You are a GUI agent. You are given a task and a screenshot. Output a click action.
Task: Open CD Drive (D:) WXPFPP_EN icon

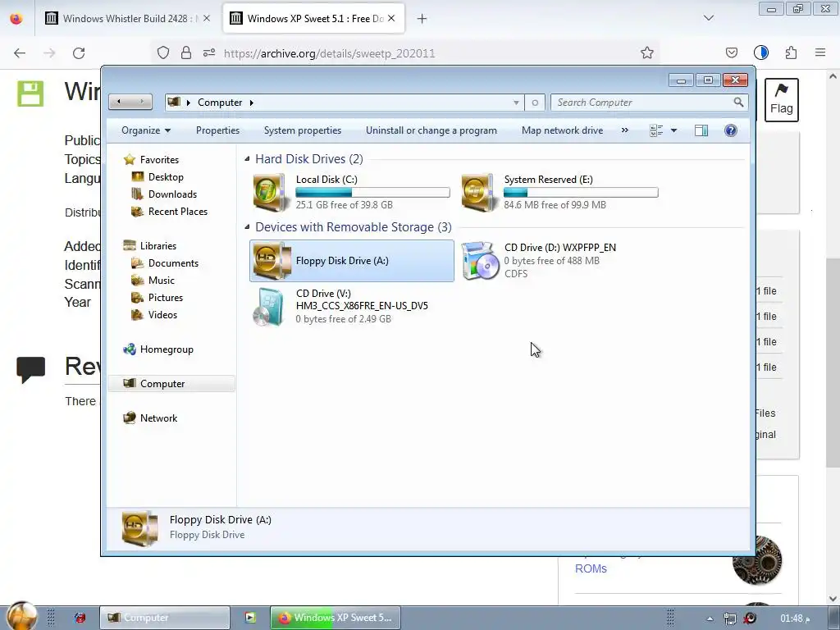[x=479, y=260]
